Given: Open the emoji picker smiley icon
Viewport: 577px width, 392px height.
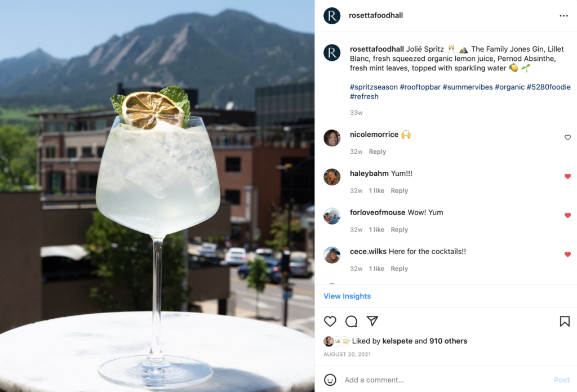Looking at the screenshot, I should [330, 380].
